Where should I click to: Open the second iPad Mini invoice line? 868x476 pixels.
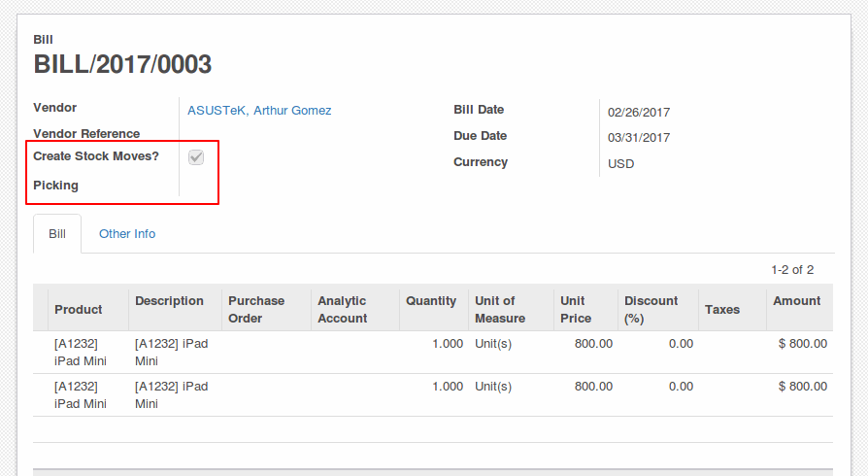[433, 395]
